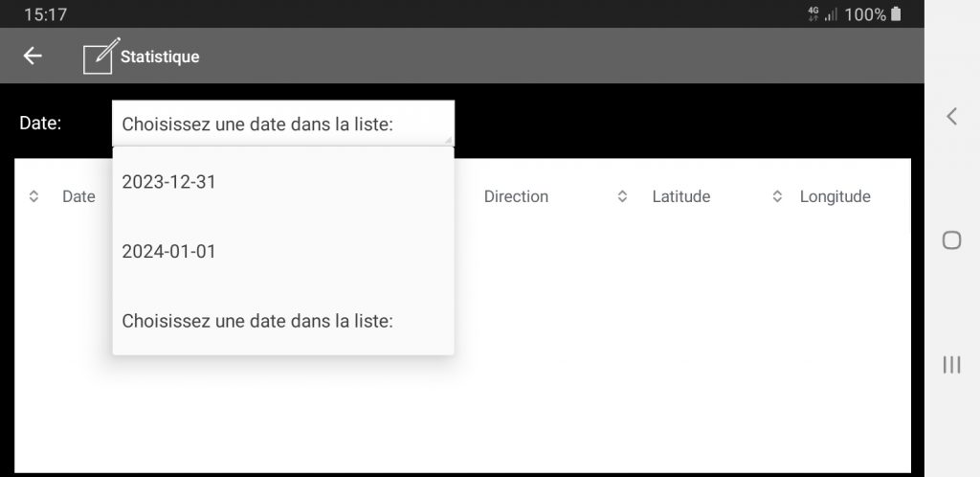Tap the Statistique page title
Viewport: 980px width, 477px height.
click(x=160, y=57)
